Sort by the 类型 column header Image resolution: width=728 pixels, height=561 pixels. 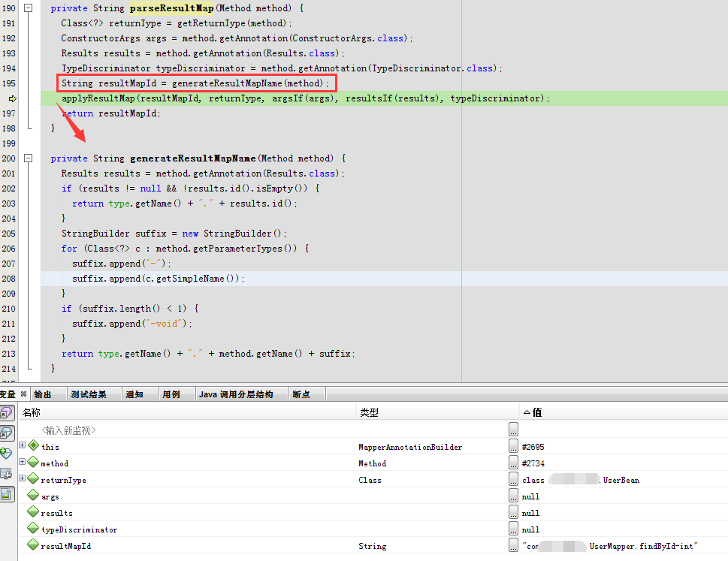(x=437, y=412)
